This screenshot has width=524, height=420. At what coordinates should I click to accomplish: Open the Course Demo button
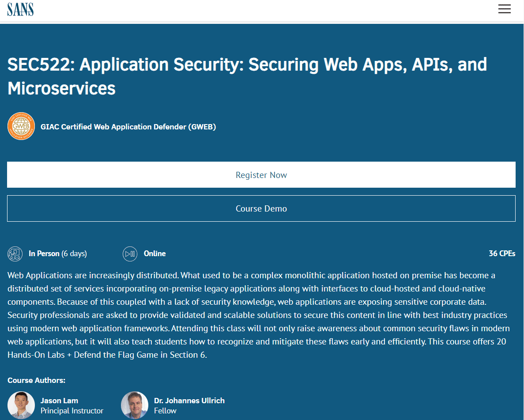click(261, 208)
